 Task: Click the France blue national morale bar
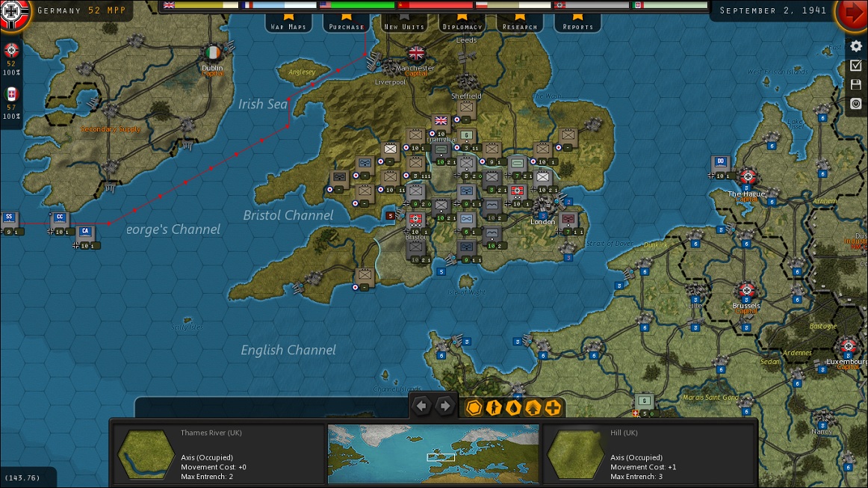pyautogui.click(x=279, y=5)
